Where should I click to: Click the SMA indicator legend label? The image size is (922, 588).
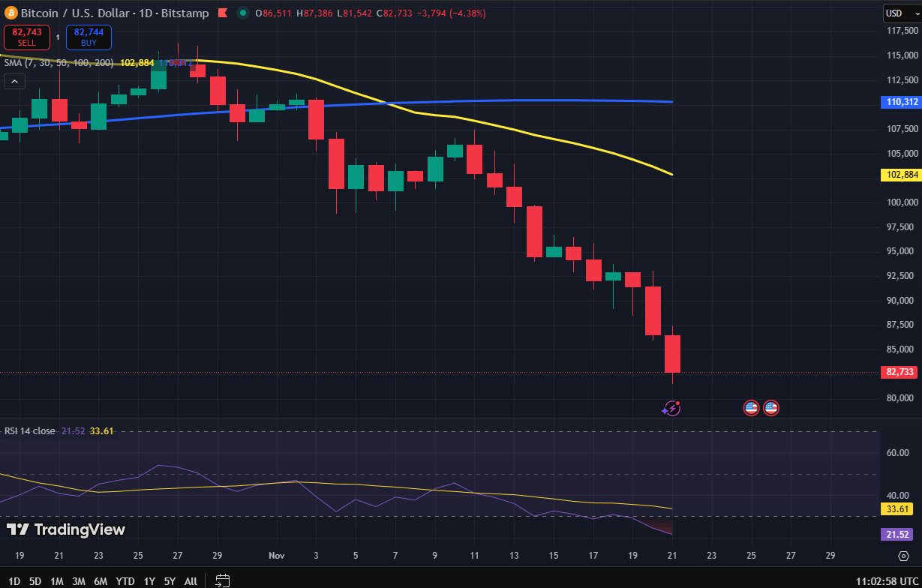point(59,63)
